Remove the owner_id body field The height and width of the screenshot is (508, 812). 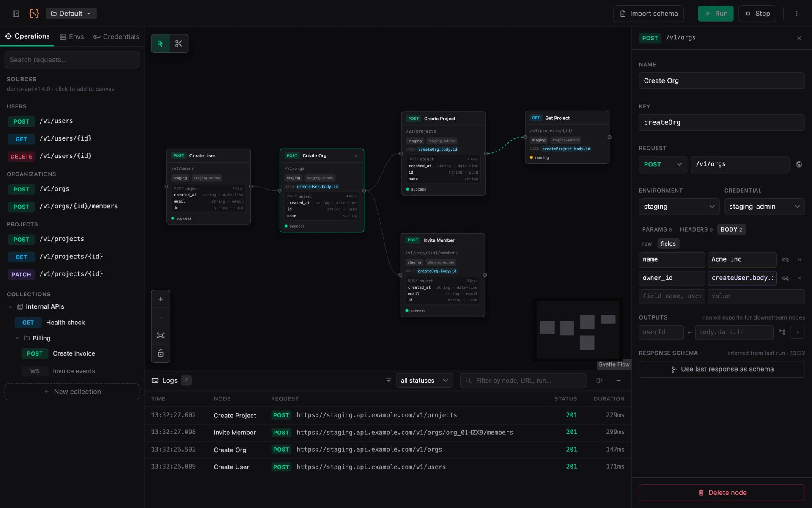coord(799,279)
